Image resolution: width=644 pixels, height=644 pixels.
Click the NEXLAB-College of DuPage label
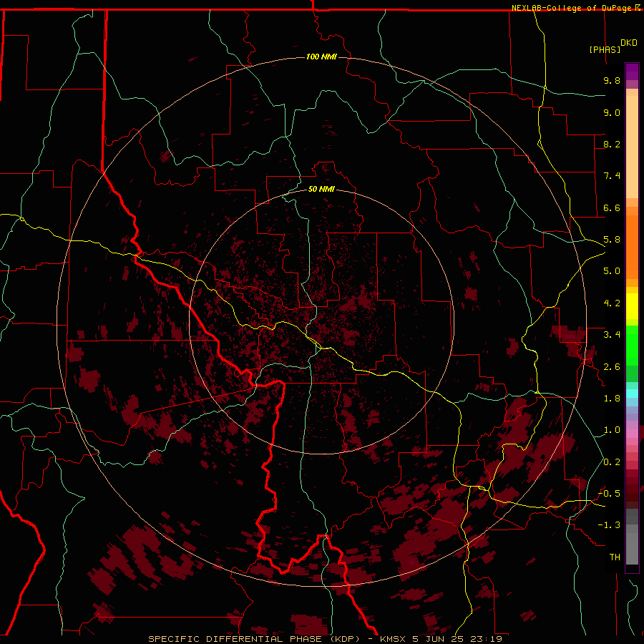pyautogui.click(x=571, y=8)
